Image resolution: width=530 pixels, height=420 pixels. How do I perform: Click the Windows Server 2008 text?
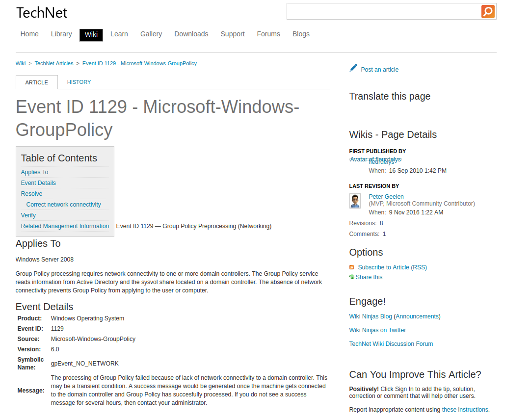[x=44, y=260]
